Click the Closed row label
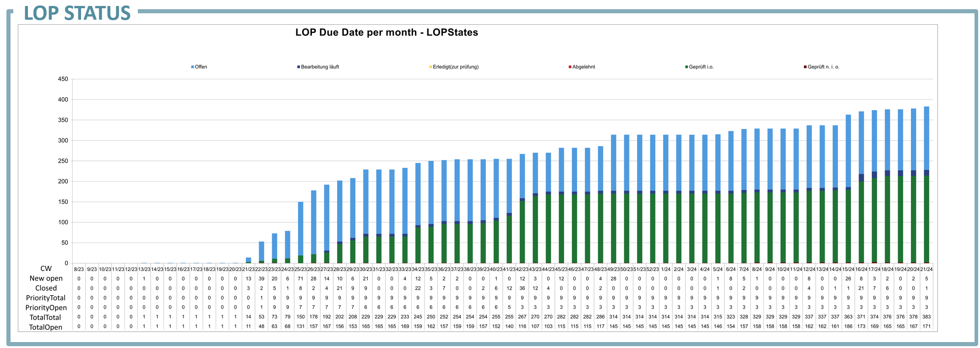This screenshot has width=980, height=348. point(46,288)
